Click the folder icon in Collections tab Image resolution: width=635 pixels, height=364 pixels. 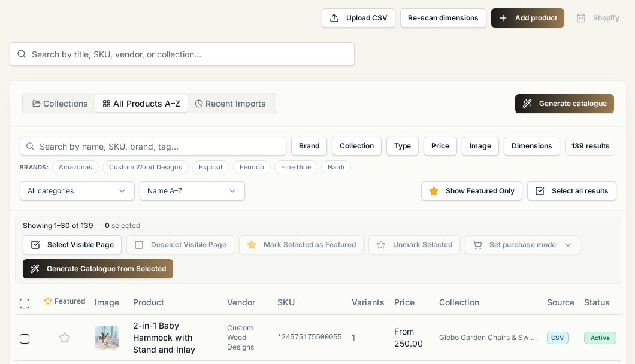click(37, 103)
